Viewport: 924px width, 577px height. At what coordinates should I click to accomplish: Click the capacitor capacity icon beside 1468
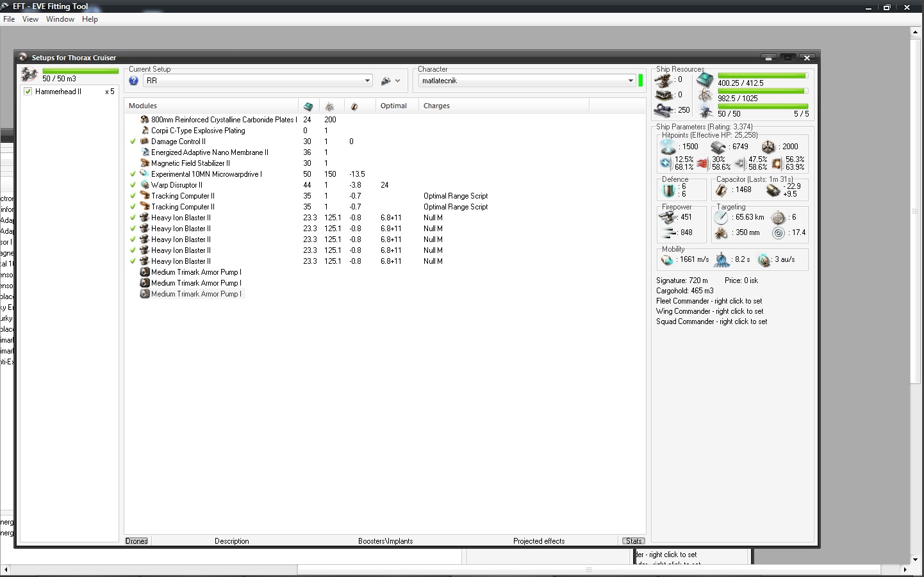[722, 190]
